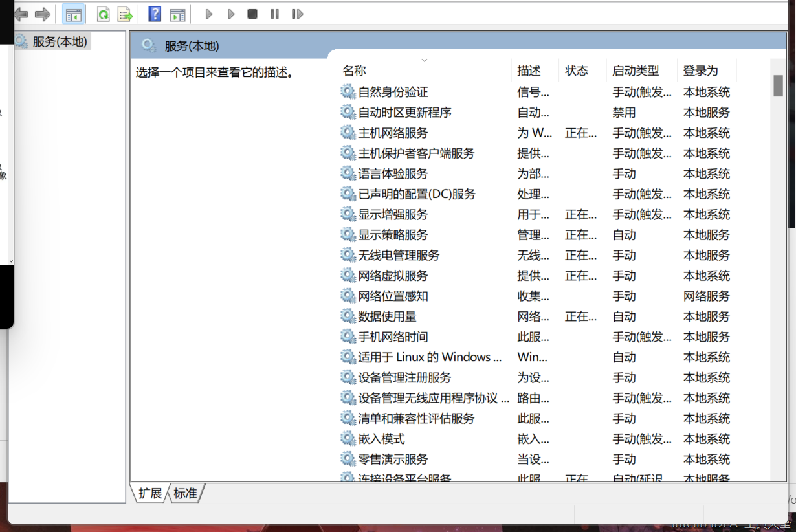This screenshot has width=796, height=532.
Task: Click the Export List toolbar icon
Action: tap(125, 14)
